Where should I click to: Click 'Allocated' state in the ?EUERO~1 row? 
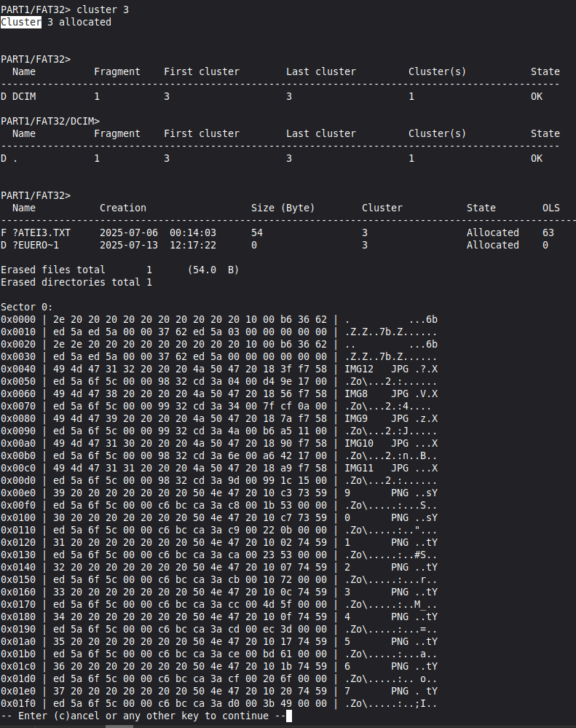492,245
